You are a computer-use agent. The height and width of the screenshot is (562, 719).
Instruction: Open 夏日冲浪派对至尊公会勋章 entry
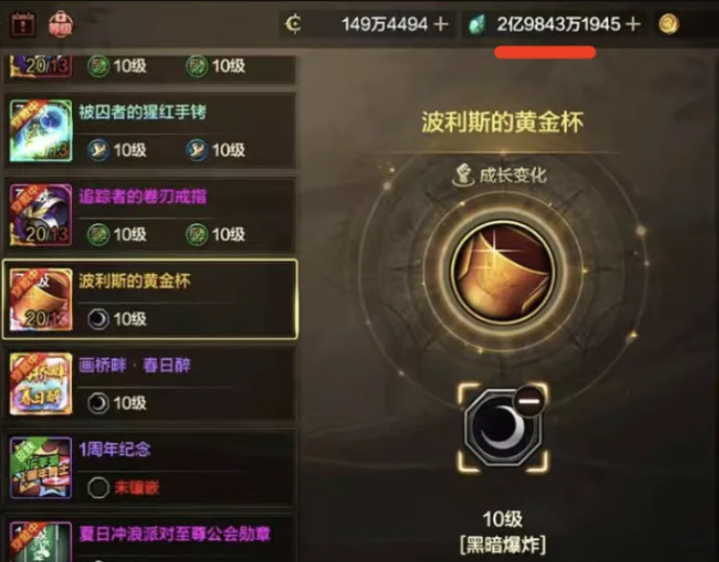pos(150,539)
